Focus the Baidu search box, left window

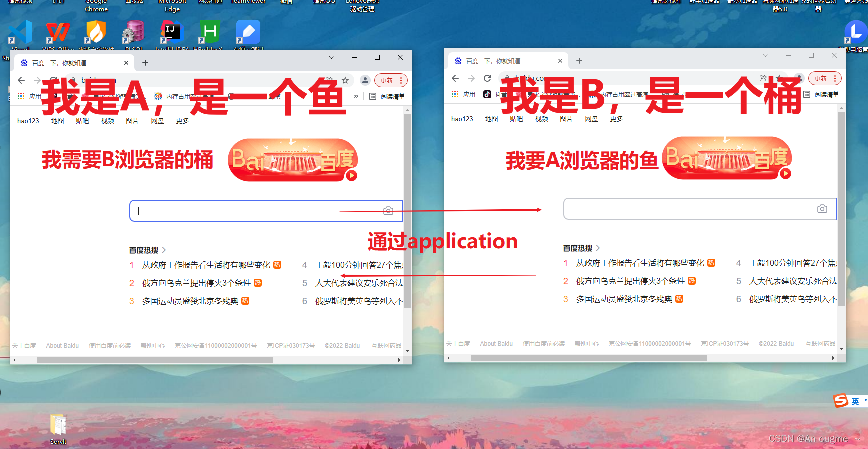tap(266, 211)
